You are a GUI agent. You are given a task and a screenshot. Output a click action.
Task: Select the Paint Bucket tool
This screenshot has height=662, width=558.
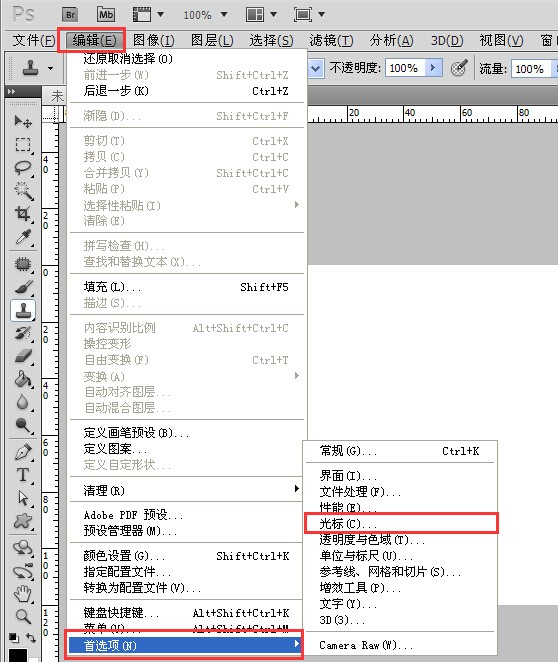pyautogui.click(x=23, y=379)
